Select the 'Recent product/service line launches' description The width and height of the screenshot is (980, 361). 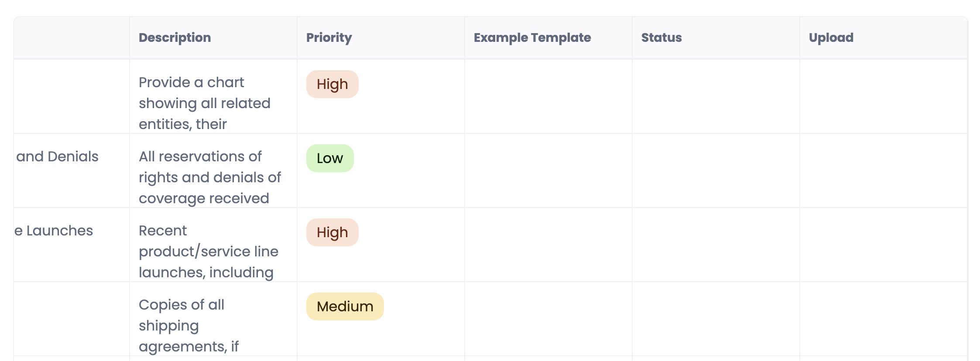click(209, 252)
